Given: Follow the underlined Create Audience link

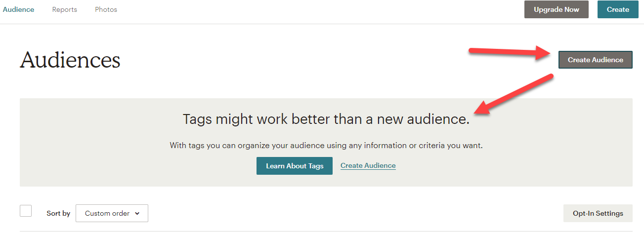Looking at the screenshot, I should (368, 165).
